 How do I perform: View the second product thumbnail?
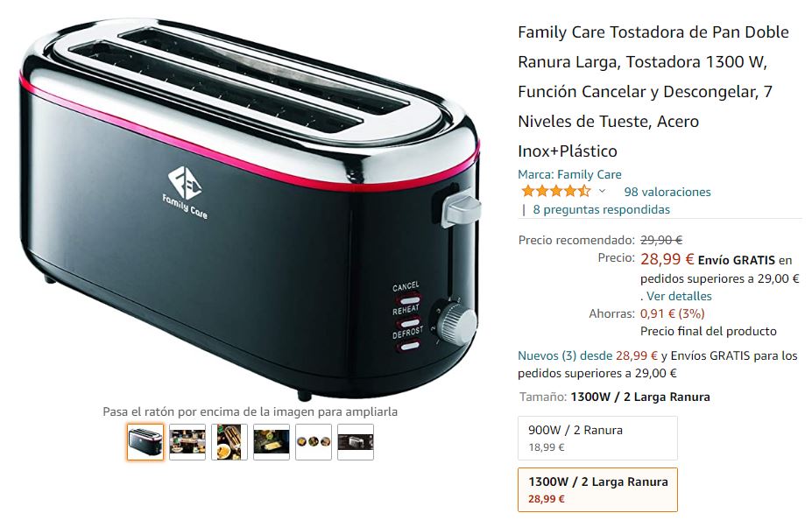click(187, 442)
